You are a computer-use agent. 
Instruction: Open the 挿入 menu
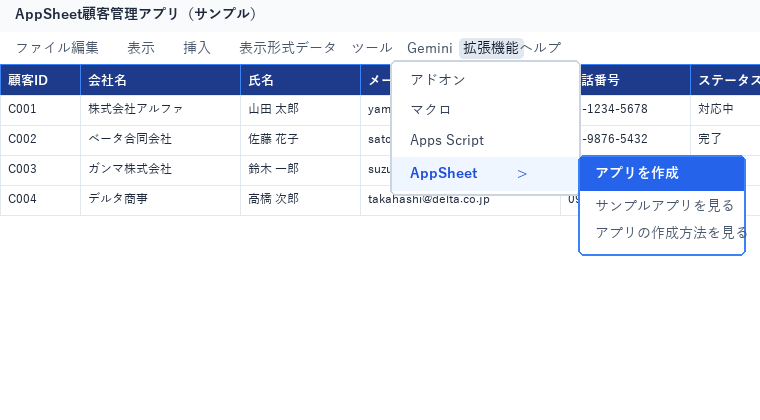coord(197,48)
